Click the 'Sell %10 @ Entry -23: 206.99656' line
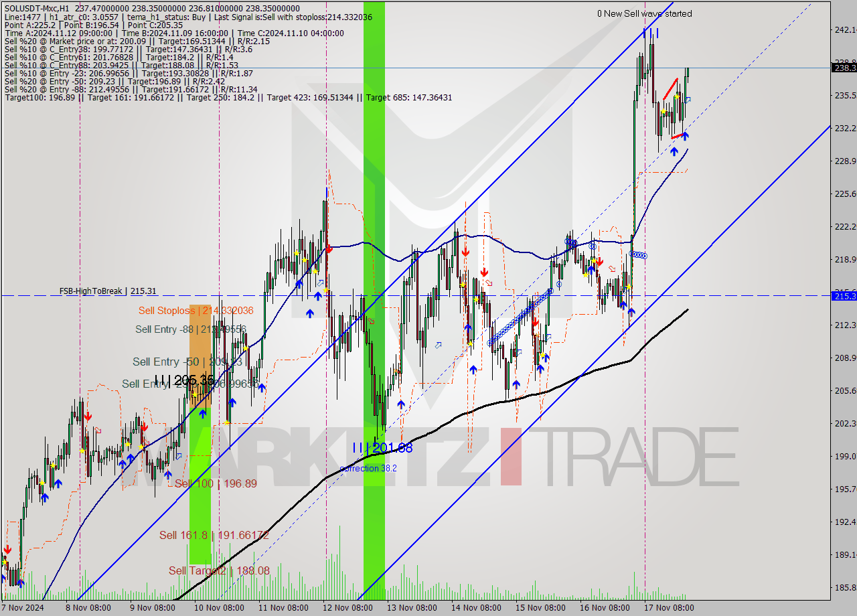The image size is (857, 616). 129,73
